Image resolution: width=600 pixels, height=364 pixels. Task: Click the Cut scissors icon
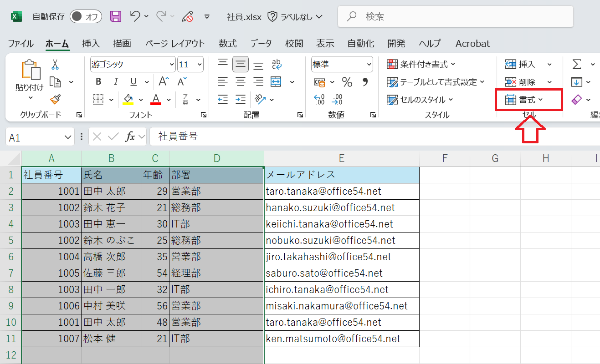(55, 65)
